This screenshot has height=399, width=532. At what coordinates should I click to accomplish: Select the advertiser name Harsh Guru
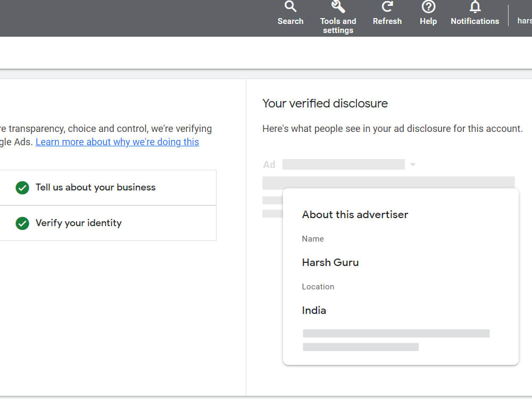[330, 262]
